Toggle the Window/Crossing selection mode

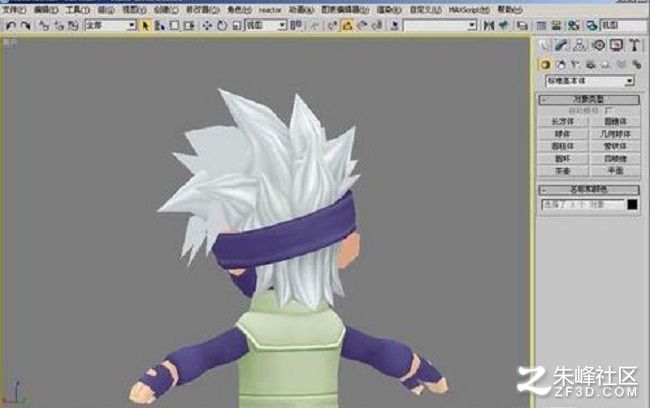pos(189,26)
